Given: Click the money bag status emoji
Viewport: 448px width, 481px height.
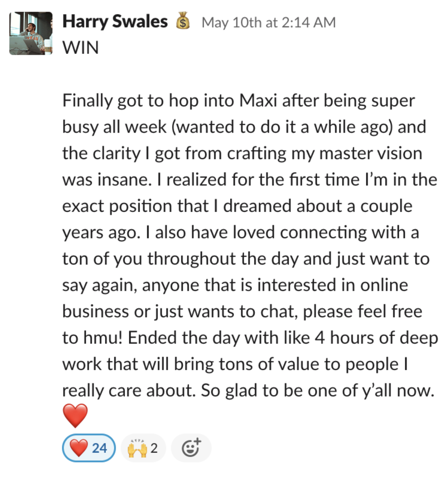Looking at the screenshot, I should (x=183, y=21).
